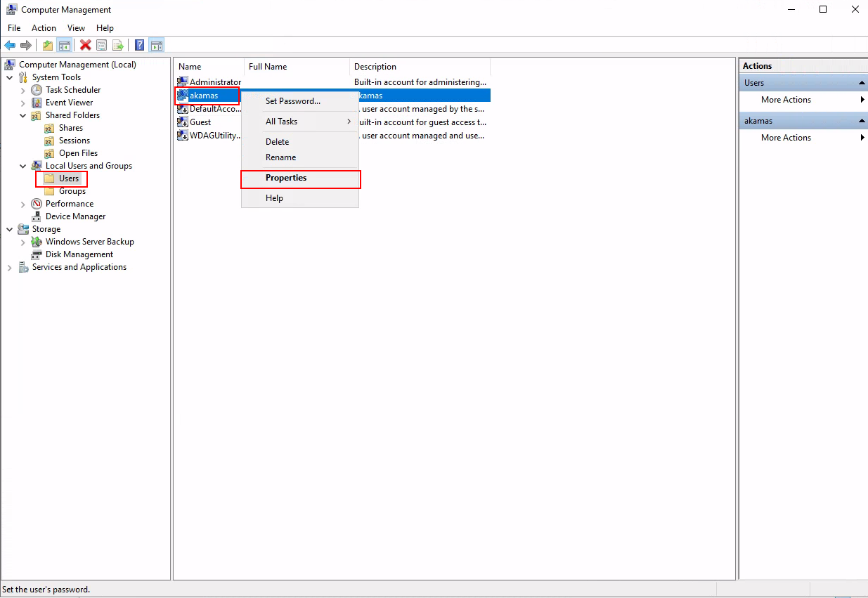The height and width of the screenshot is (598, 868).
Task: Toggle the Show/Hide Action Pane button
Action: (157, 46)
